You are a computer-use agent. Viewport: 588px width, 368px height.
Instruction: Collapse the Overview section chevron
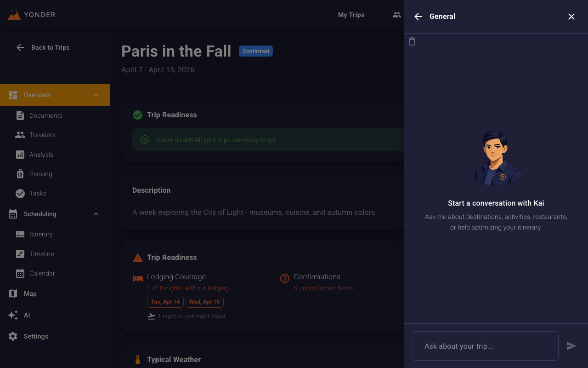click(96, 95)
